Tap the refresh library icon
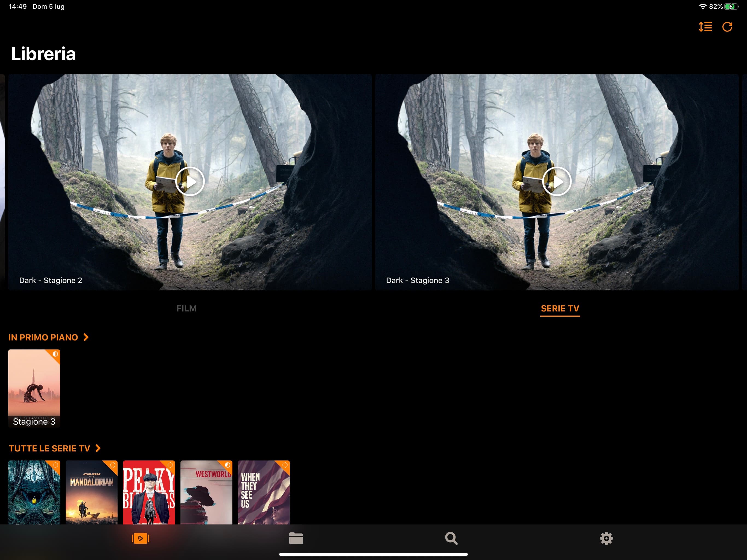 click(727, 27)
